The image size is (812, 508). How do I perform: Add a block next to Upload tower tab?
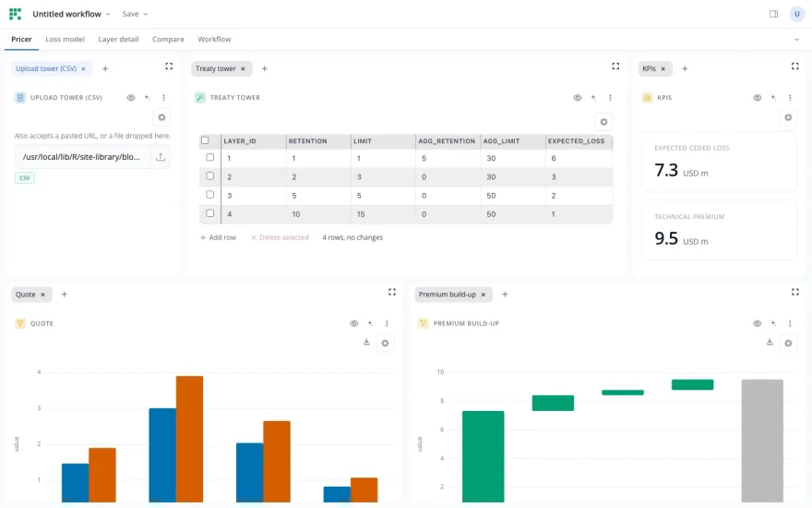[105, 68]
